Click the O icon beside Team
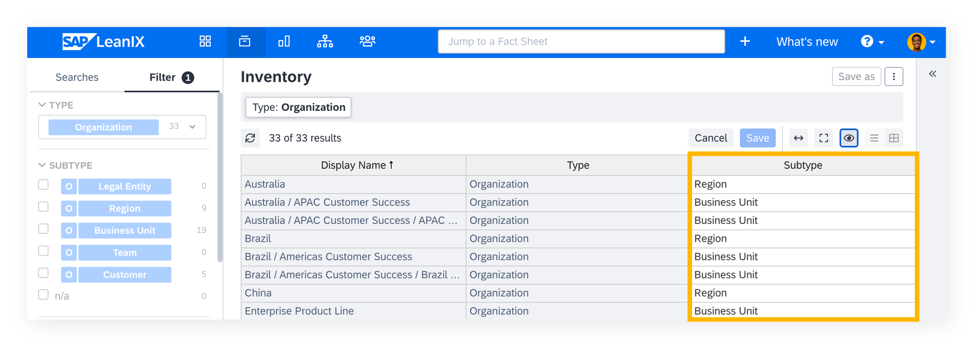Image resolution: width=980 pixels, height=354 pixels. (x=69, y=252)
